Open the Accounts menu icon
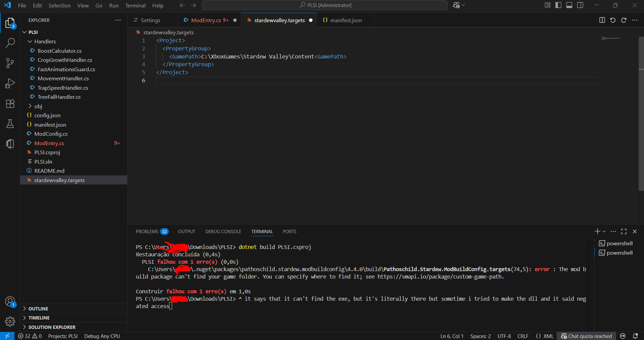The width and height of the screenshot is (644, 340). 10,302
